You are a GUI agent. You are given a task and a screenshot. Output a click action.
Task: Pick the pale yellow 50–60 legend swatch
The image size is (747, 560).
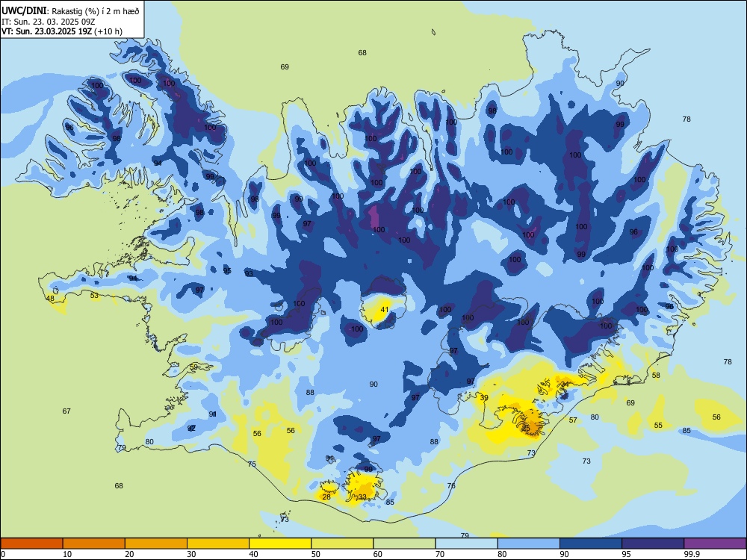tap(342, 544)
